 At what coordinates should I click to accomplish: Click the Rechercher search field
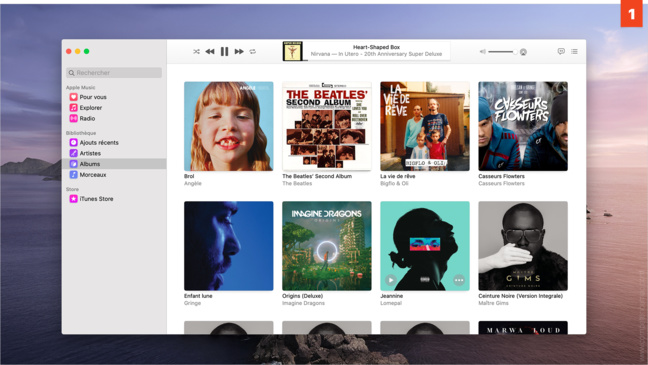[114, 73]
